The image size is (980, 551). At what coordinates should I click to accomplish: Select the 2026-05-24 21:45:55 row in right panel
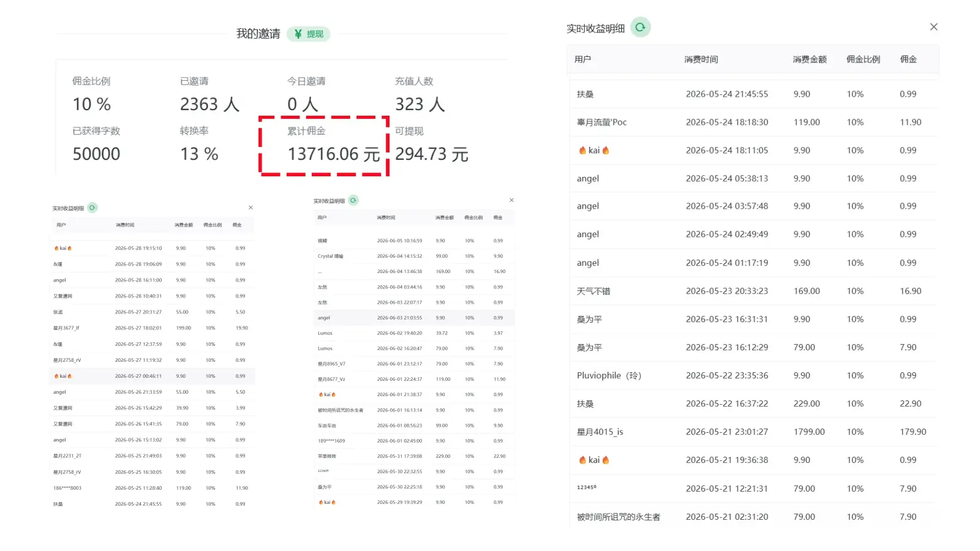point(753,94)
